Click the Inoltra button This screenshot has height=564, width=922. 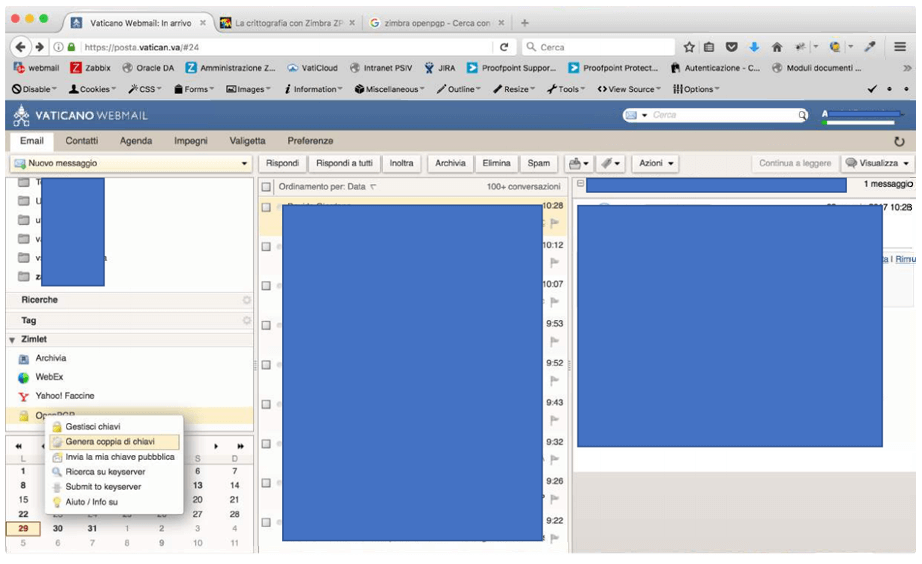click(401, 163)
